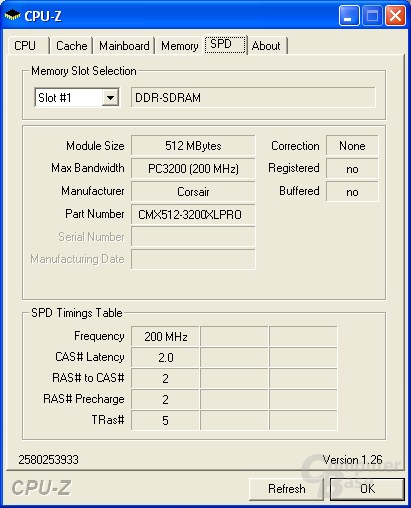Click the DDR-SDRAM memory type field
The width and height of the screenshot is (411, 508).
point(253,98)
